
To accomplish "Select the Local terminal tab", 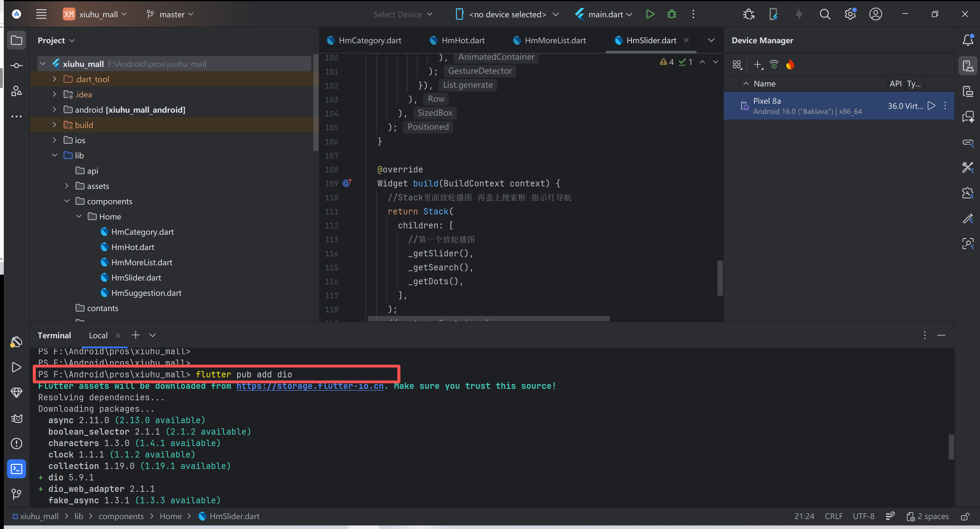I will pos(98,335).
